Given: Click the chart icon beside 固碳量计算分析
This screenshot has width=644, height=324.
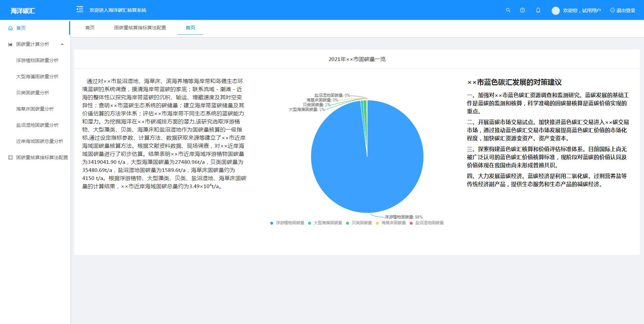Looking at the screenshot, I should (x=10, y=44).
